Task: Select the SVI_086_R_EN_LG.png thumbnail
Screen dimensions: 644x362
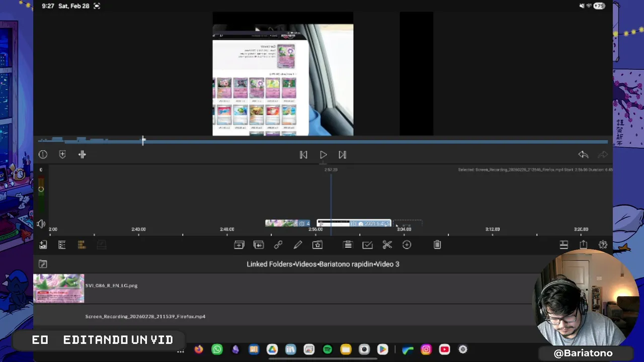Action: click(59, 288)
